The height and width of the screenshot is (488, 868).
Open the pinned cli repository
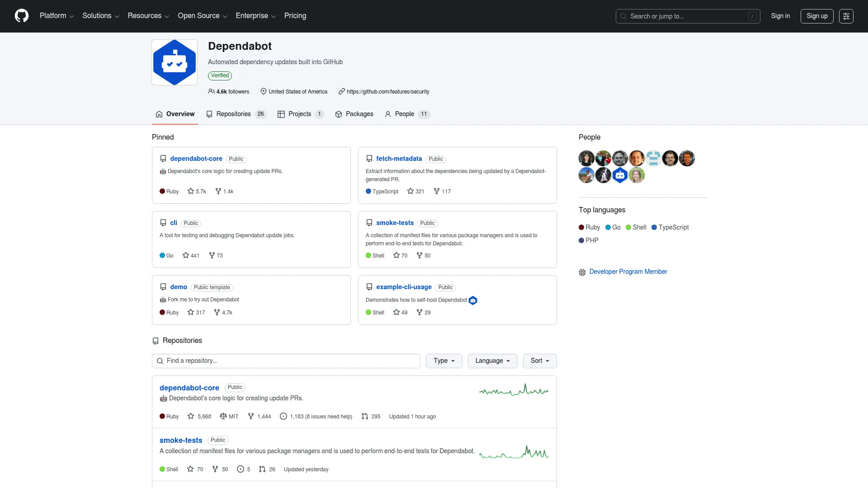point(174,223)
